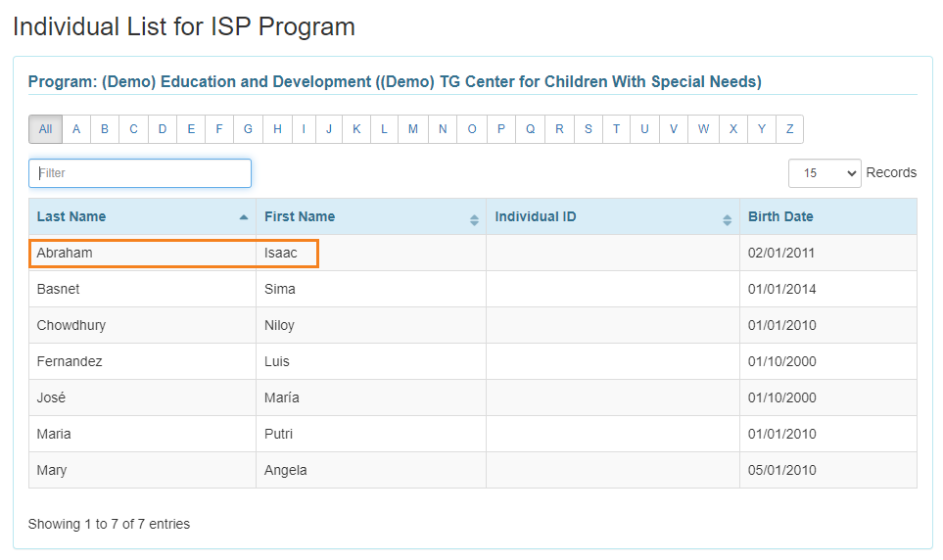Sort by Last Name column arrow
This screenshot has width=943, height=560.
click(x=244, y=217)
